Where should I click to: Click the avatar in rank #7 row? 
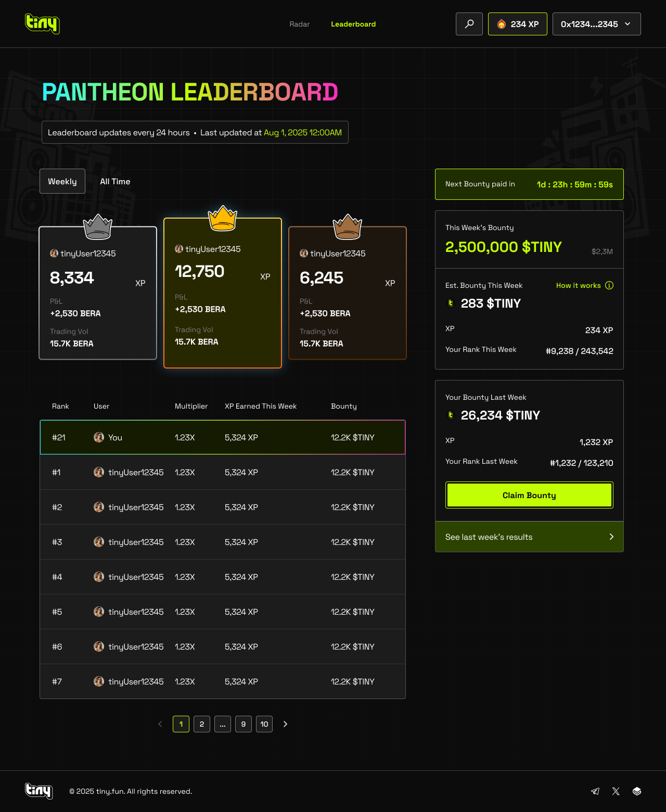[99, 681]
